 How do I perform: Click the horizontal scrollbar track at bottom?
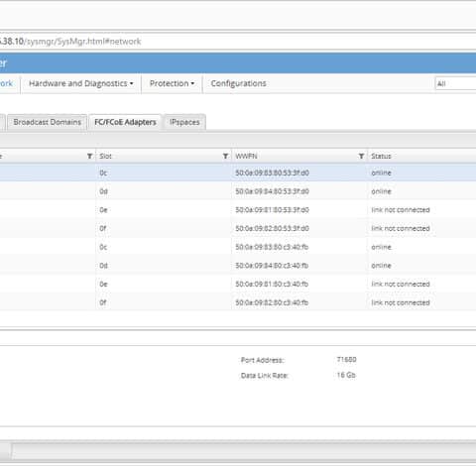point(244,451)
